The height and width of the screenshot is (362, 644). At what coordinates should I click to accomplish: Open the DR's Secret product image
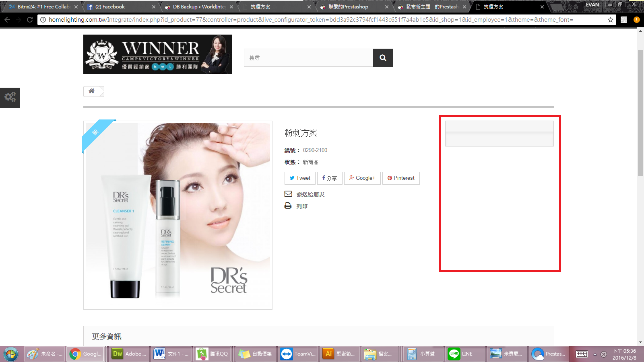pyautogui.click(x=178, y=215)
